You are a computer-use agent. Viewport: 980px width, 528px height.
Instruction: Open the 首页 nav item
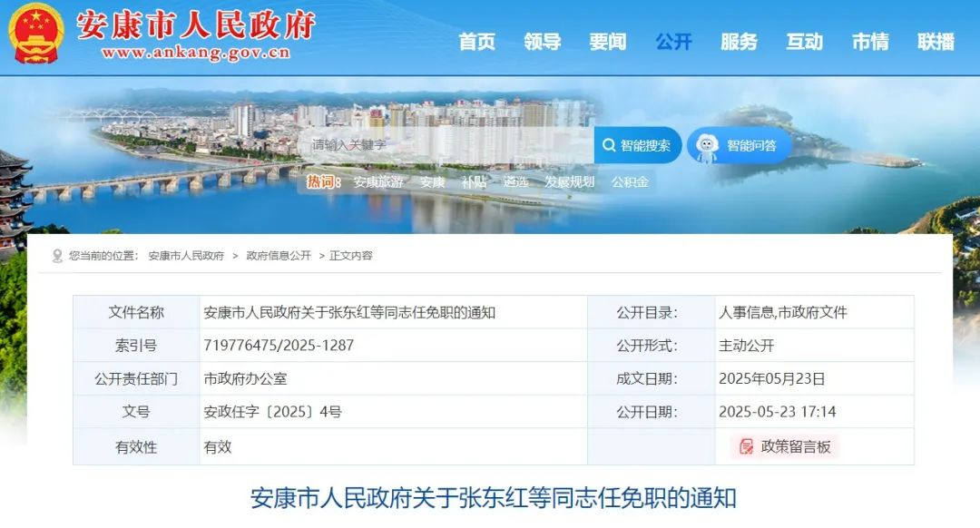tap(477, 41)
